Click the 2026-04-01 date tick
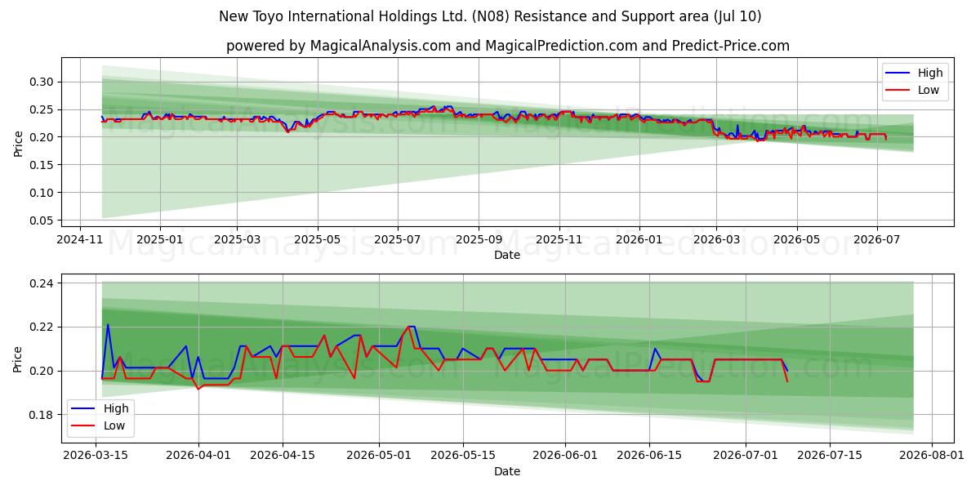Viewport: 980px width, 490px height. [x=198, y=456]
